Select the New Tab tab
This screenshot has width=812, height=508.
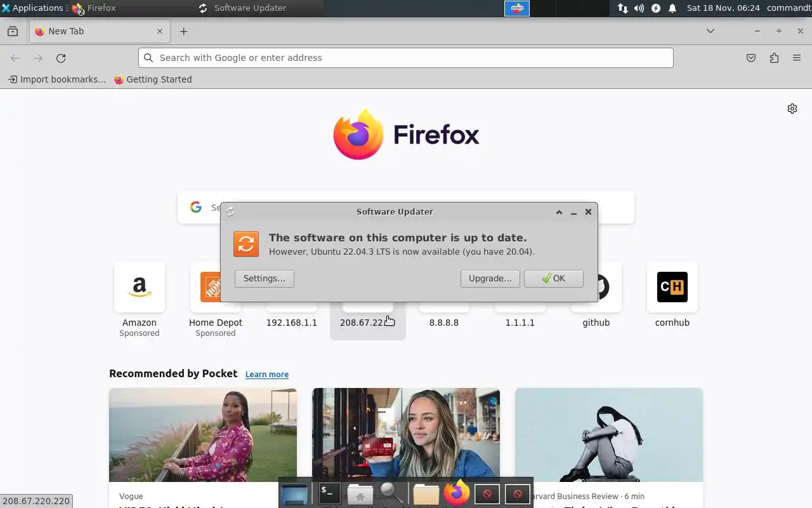click(x=99, y=31)
